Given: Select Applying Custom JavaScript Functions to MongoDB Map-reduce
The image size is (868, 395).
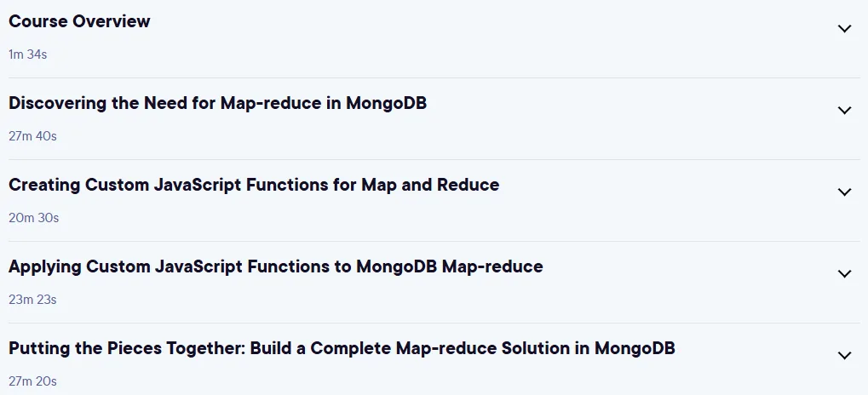Looking at the screenshot, I should point(276,266).
